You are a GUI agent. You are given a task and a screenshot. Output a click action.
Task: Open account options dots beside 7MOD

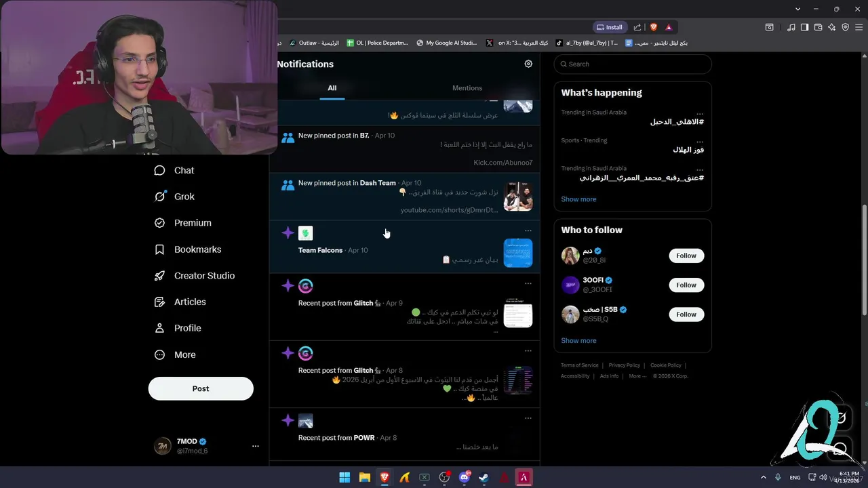click(255, 446)
